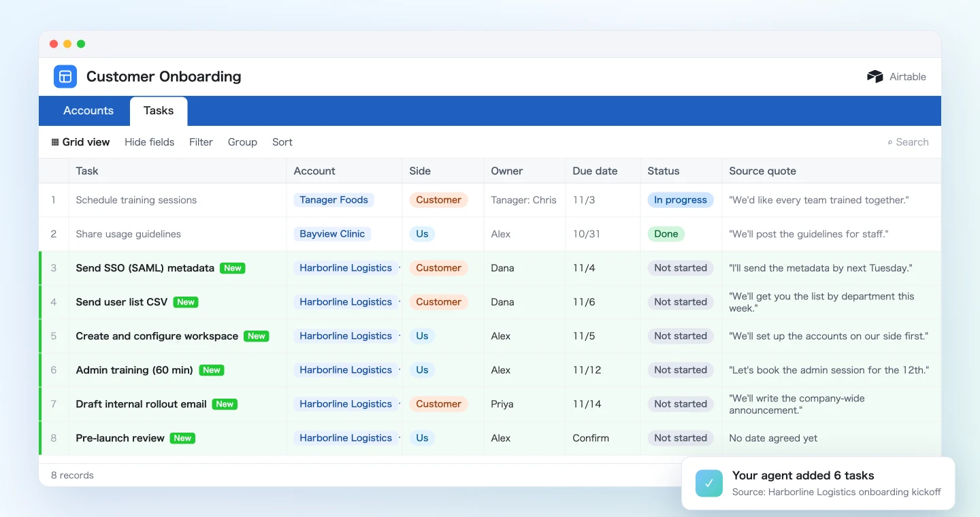
Task: Click the "Confirm" due date cell
Action: [x=603, y=438]
